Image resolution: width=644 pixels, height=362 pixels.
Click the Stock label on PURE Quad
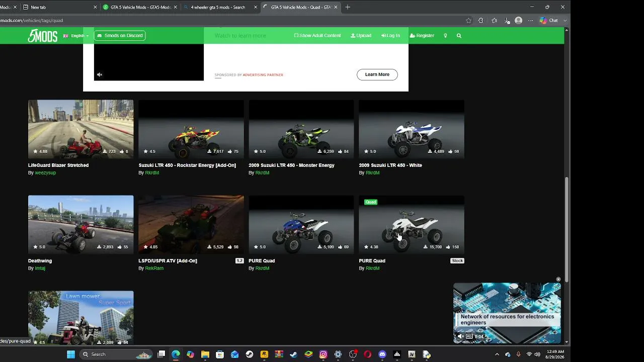pos(457,261)
